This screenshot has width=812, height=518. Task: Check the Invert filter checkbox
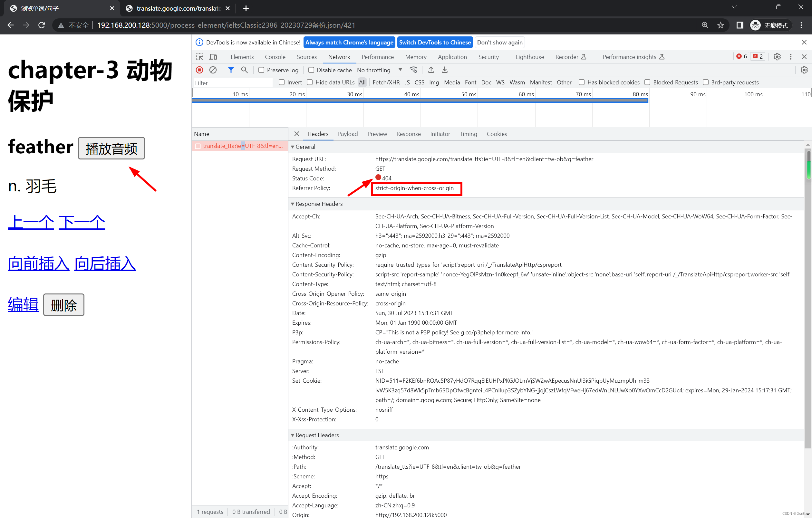click(x=282, y=82)
